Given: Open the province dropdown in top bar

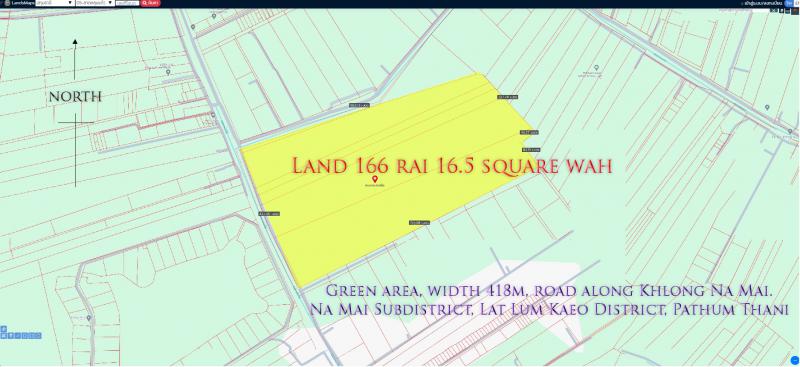Looking at the screenshot, I should (x=55, y=3).
